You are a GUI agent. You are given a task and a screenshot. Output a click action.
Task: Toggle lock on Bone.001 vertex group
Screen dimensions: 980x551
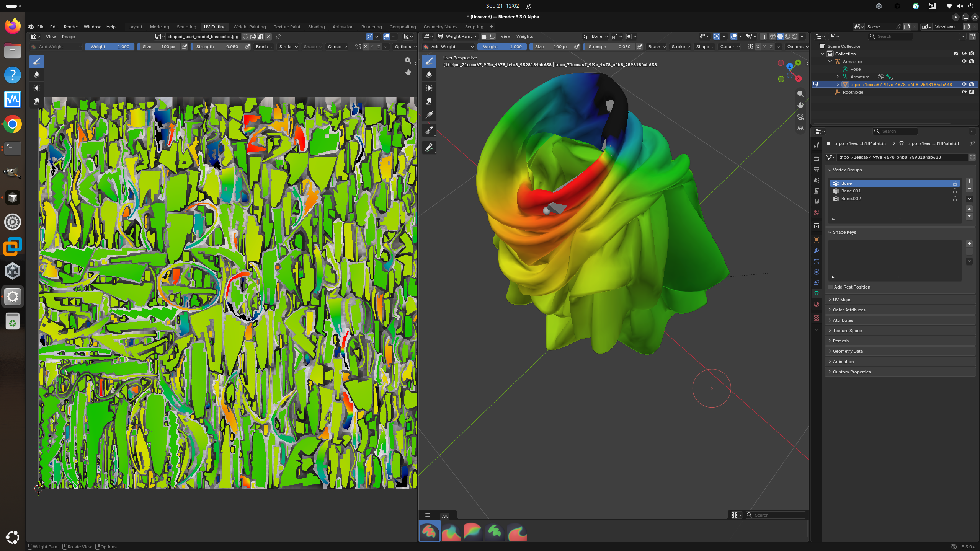[x=955, y=191]
